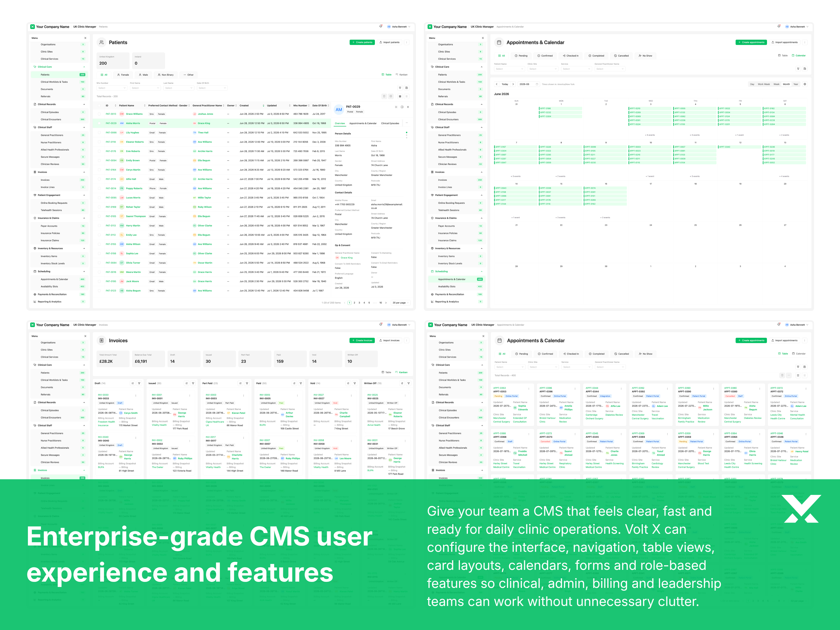Click notification bell in Appointments calendar window

coord(779,27)
